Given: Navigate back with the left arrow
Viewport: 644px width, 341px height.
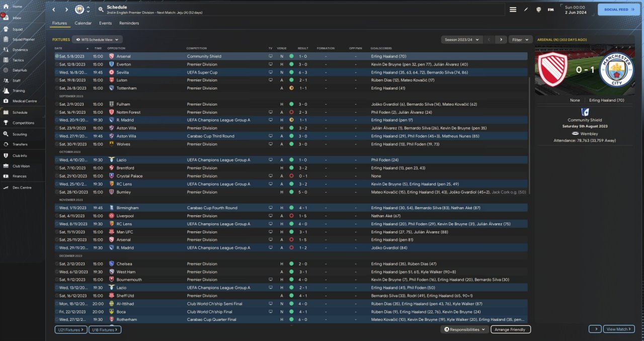Looking at the screenshot, I should click(x=54, y=10).
